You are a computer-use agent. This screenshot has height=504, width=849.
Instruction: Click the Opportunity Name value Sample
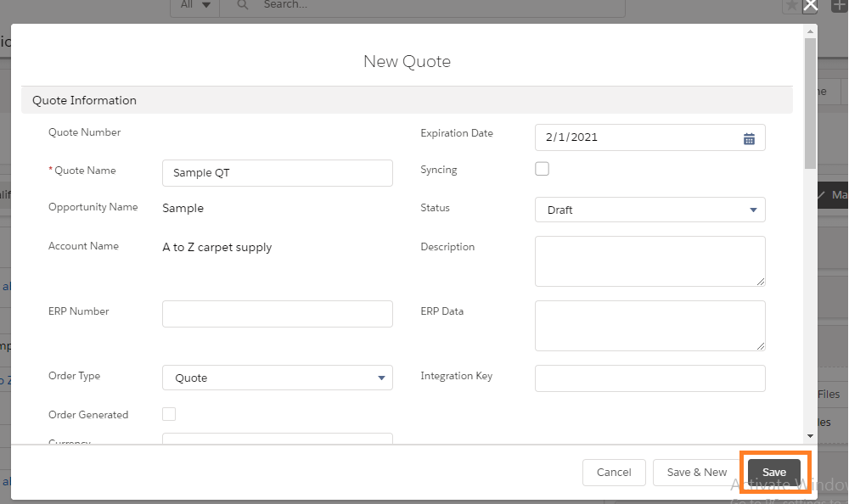tap(183, 209)
